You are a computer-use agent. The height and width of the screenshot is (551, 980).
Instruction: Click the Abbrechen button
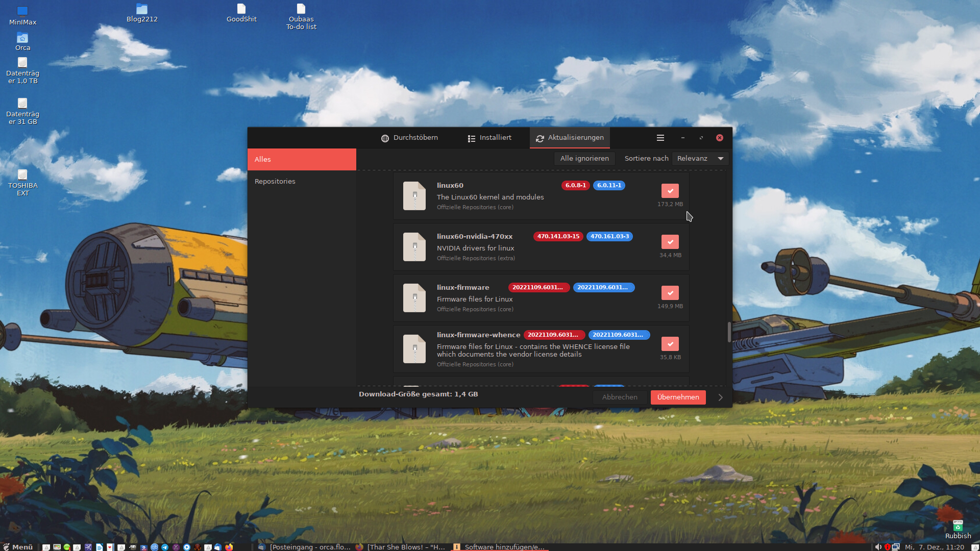point(620,397)
